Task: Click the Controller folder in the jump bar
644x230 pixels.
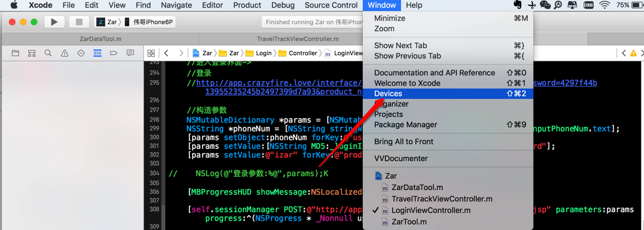Action: (298, 53)
